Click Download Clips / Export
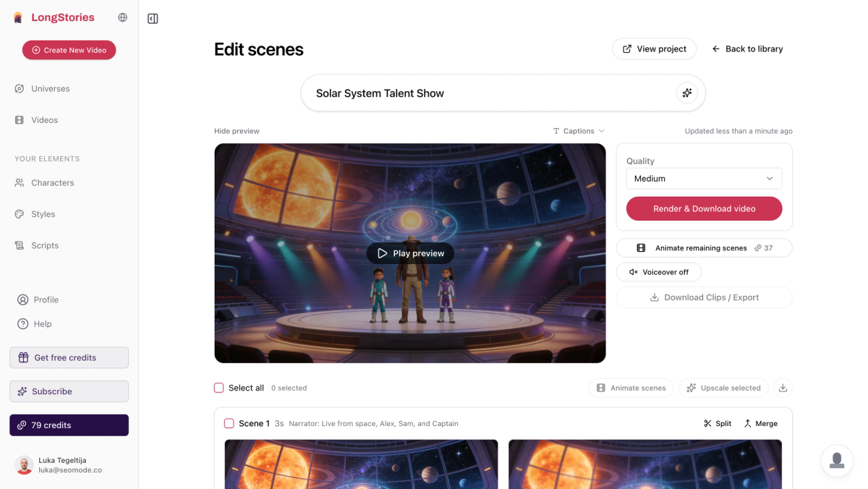This screenshot has height=489, width=868. (704, 297)
